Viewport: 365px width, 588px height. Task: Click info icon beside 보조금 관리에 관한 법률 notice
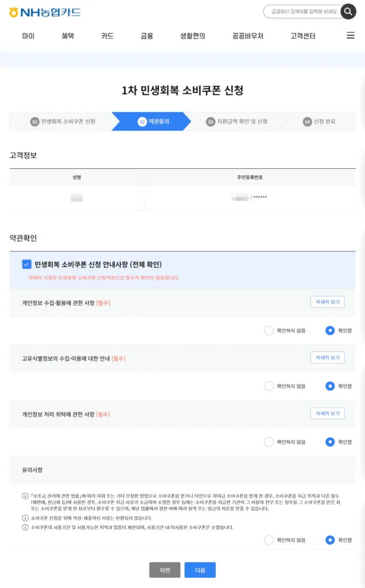25,496
